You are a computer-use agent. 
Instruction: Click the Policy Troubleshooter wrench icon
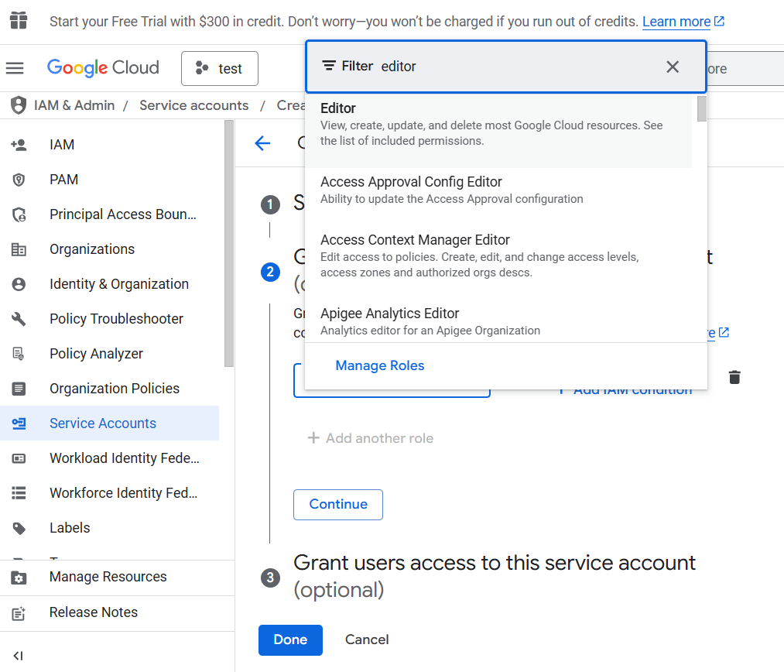coord(19,319)
